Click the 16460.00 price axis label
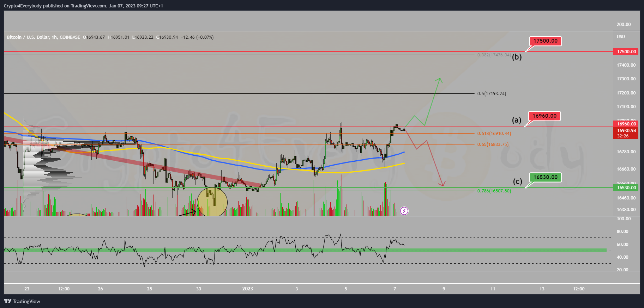 pos(626,198)
